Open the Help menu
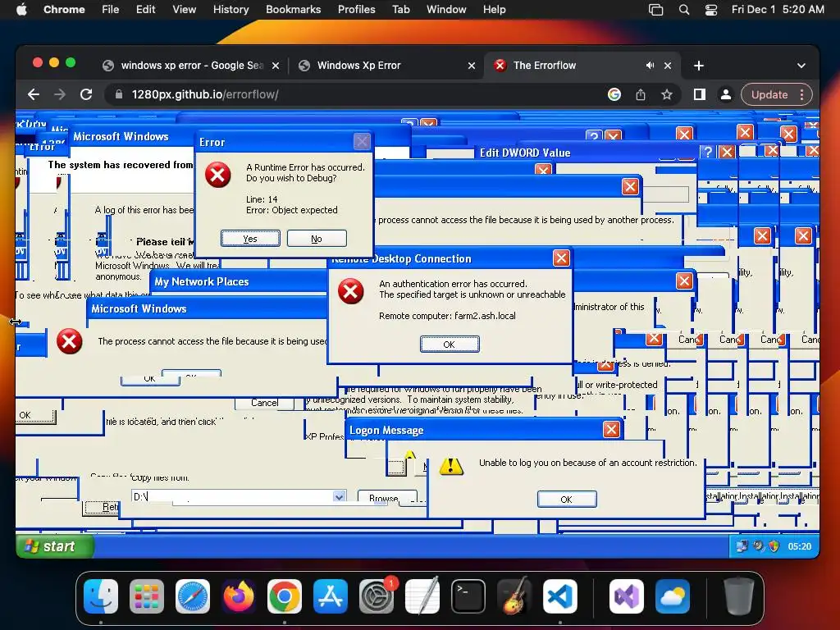Image resolution: width=840 pixels, height=630 pixels. (x=494, y=10)
